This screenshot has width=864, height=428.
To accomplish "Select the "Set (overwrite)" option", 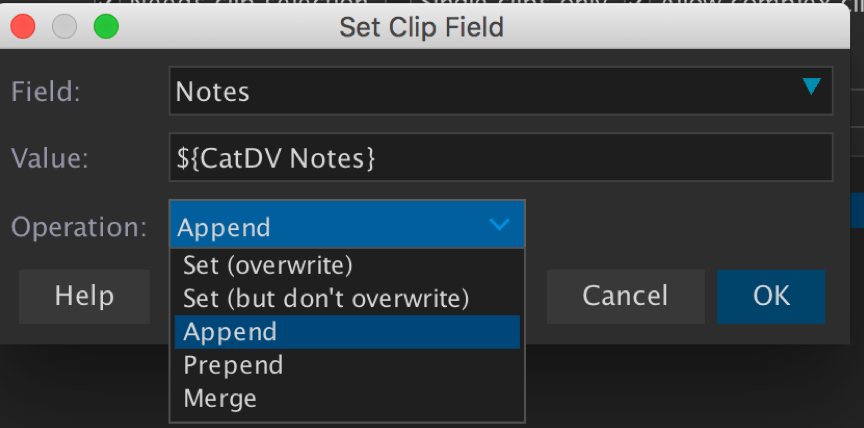I will 268,265.
